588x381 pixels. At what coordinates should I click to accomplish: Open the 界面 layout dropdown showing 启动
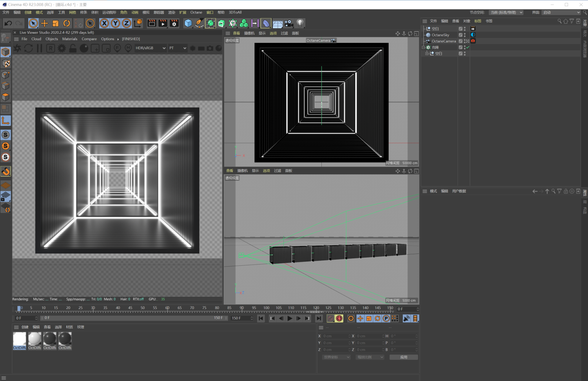click(561, 13)
